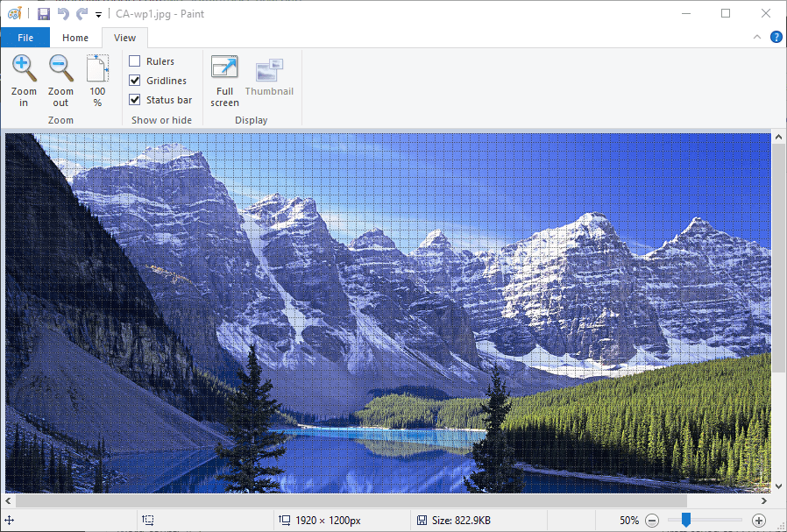
Task: Uncheck the Gridlines checkbox
Action: click(134, 81)
